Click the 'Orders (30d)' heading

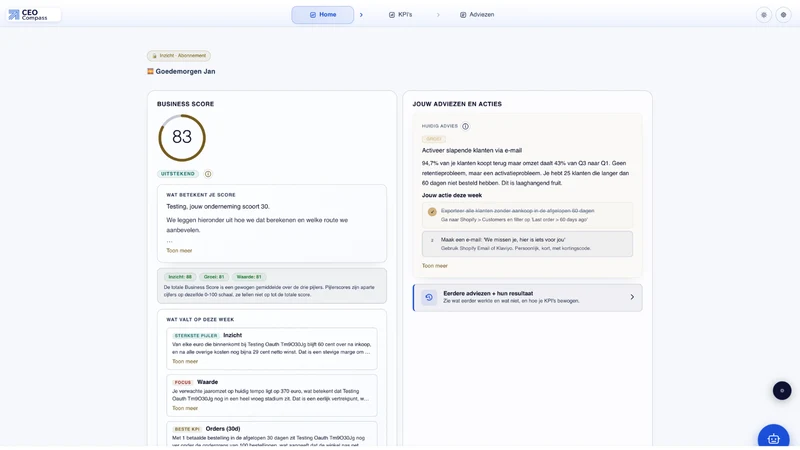223,429
